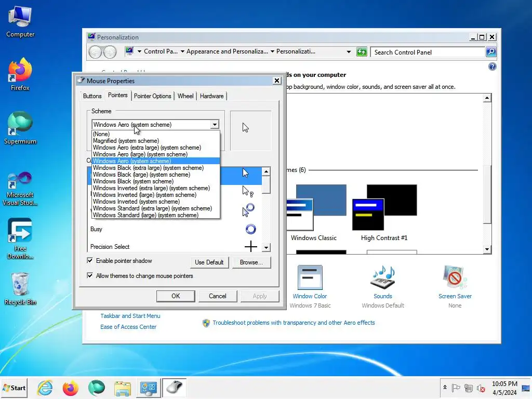The height and width of the screenshot is (399, 532).
Task: Click the muted volume tray icon
Action: (481, 388)
